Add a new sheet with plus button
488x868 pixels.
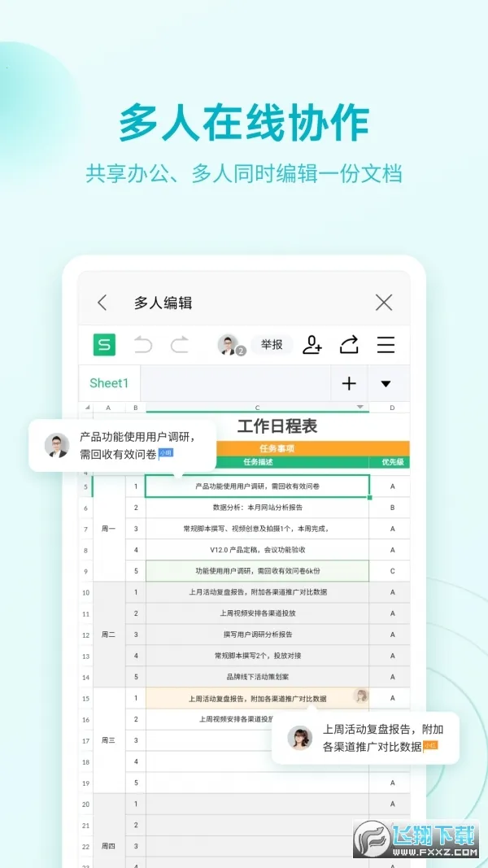pyautogui.click(x=349, y=384)
